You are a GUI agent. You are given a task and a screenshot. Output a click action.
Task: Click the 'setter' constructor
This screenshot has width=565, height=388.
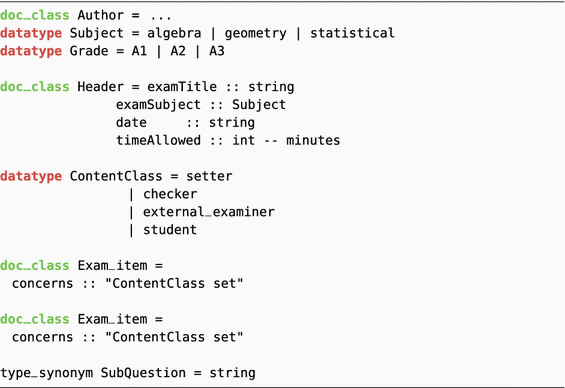(209, 176)
